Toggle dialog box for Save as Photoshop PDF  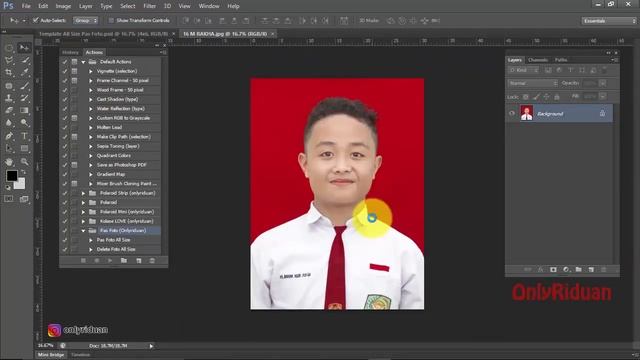point(74,165)
